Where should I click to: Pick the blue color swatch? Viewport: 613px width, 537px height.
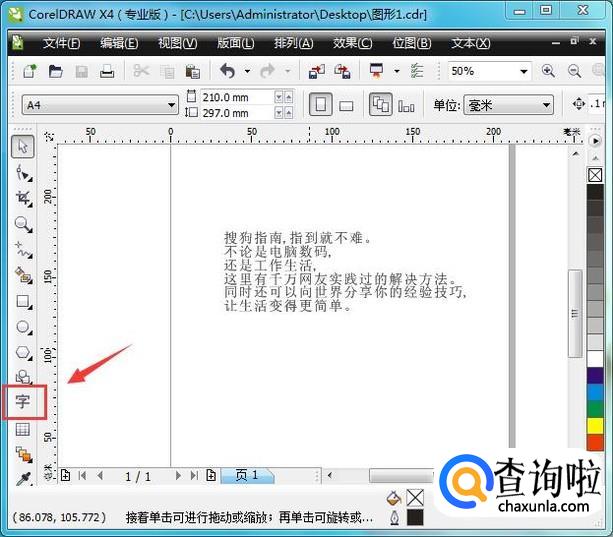click(x=595, y=392)
